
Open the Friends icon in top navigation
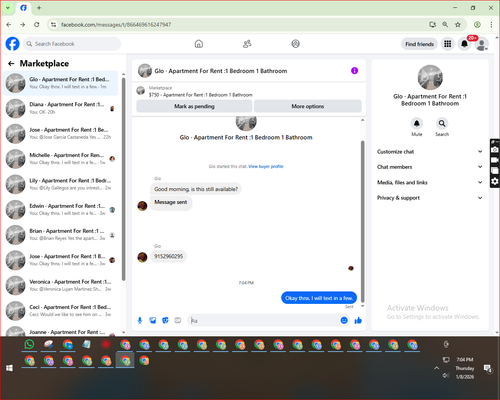coord(247,44)
